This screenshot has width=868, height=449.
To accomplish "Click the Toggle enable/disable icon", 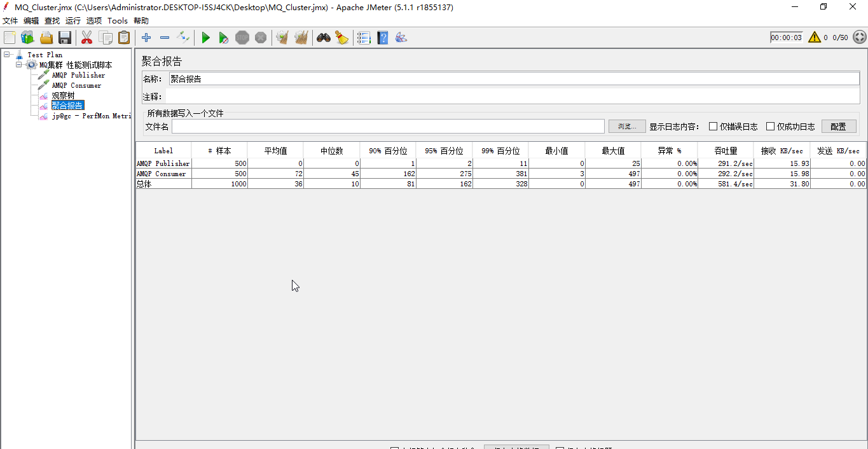I will click(183, 38).
